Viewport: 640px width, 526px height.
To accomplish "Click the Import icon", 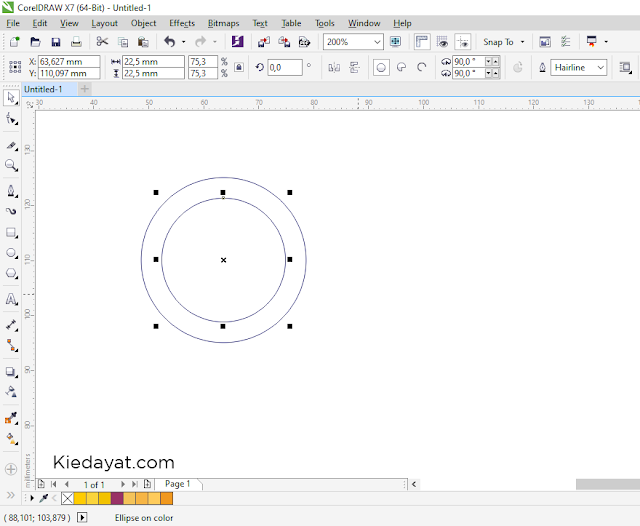I will pyautogui.click(x=264, y=42).
